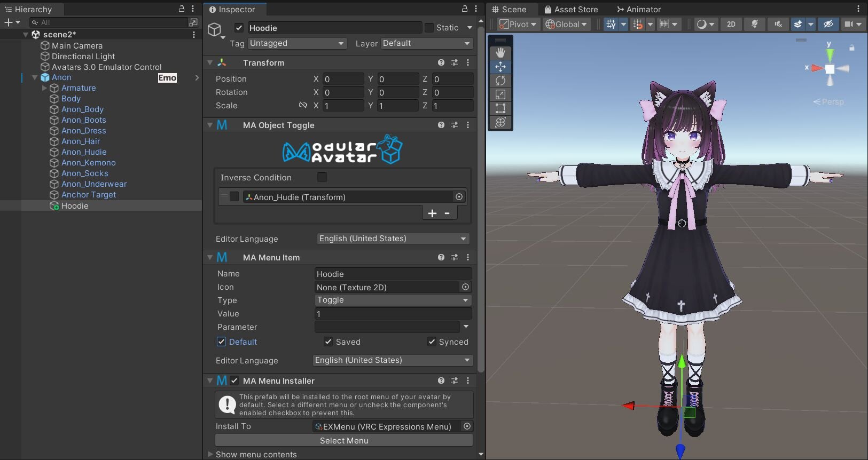
Task: Open the scene camera settings icon
Action: pyautogui.click(x=849, y=24)
